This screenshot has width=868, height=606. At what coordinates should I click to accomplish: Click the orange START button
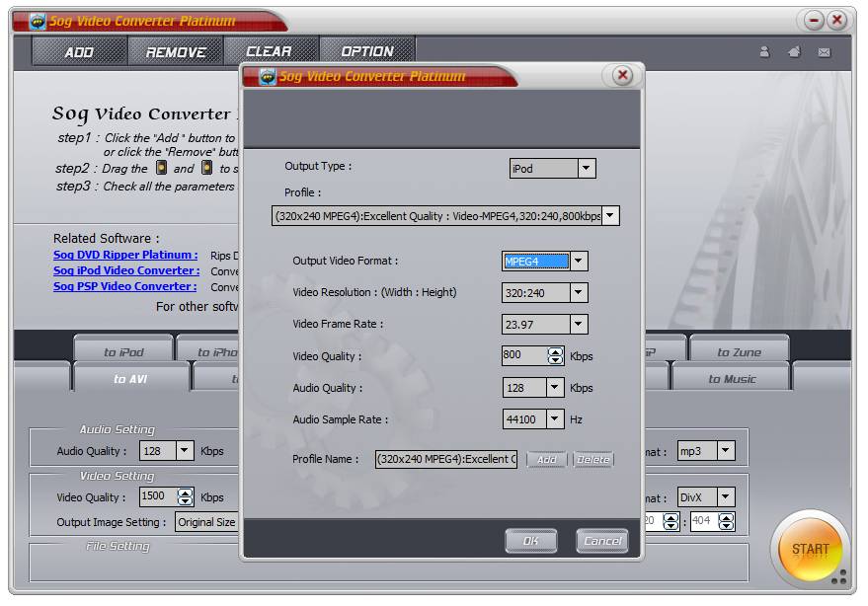(810, 549)
